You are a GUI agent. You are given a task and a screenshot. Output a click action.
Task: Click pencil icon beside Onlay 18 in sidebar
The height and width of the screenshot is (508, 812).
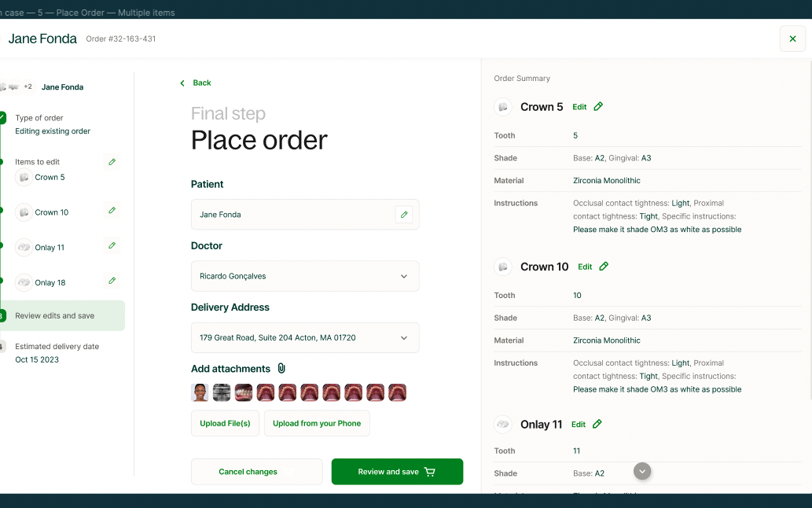tap(112, 281)
